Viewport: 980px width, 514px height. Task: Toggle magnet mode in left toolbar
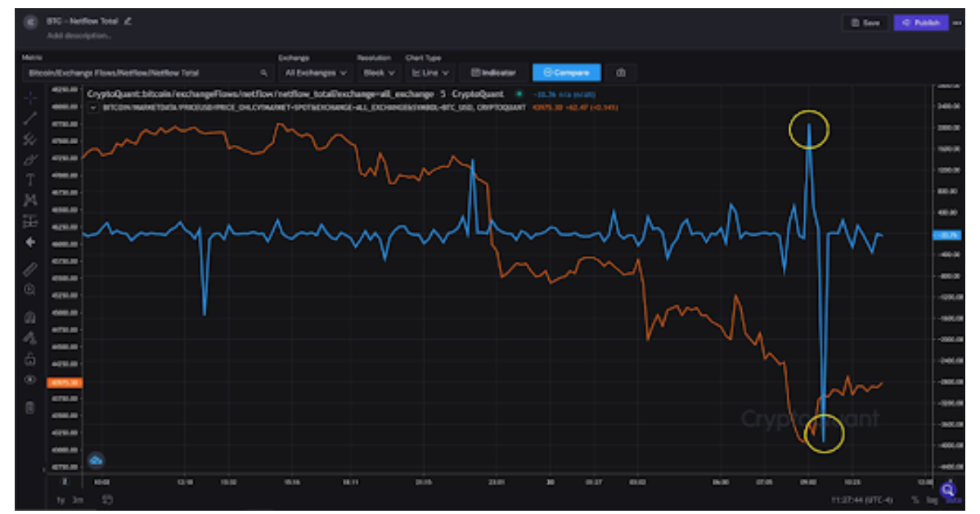(x=30, y=317)
